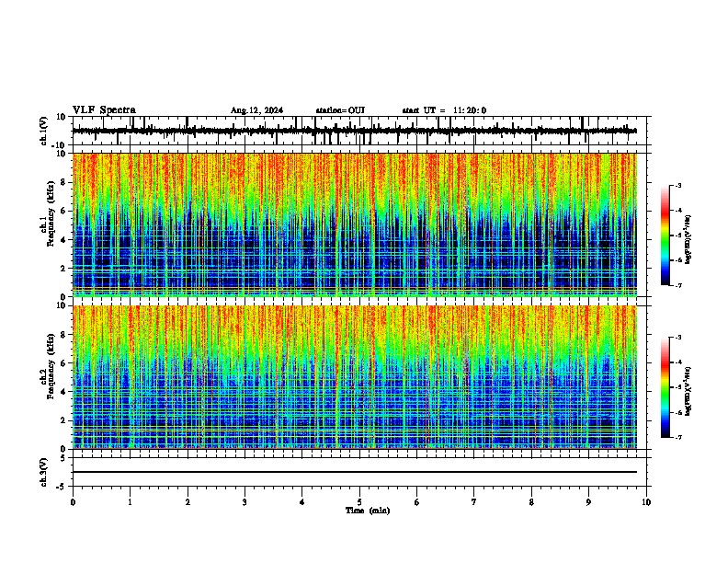Click the ch.2 color bar PSD unit label
This screenshot has width=728, height=563.
(688, 392)
